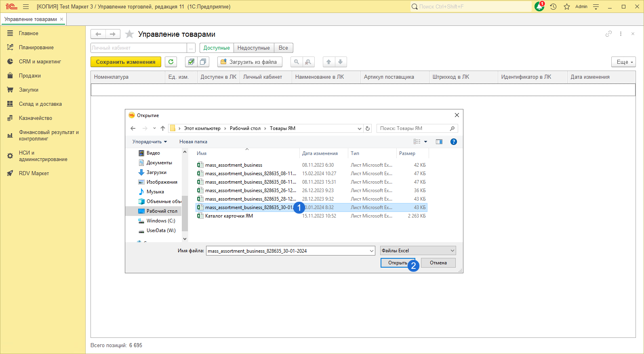This screenshot has height=354, width=644.
Task: Click the up-folder arrow in file dialog
Action: [x=163, y=128]
